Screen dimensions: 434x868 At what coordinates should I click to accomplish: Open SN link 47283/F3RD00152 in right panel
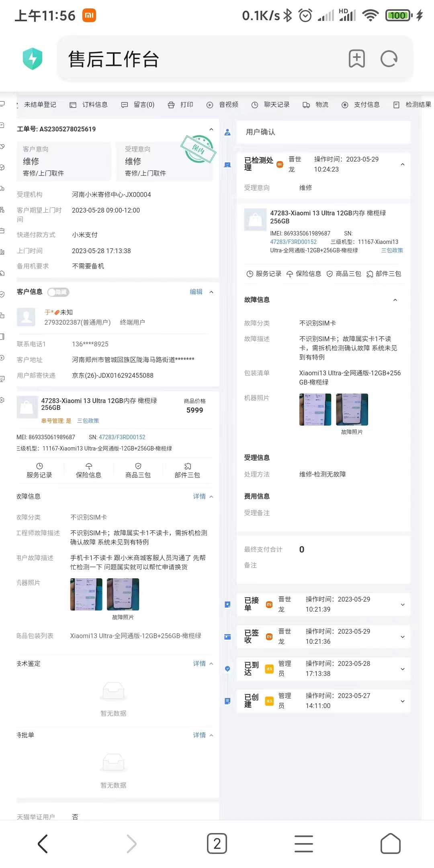293,242
